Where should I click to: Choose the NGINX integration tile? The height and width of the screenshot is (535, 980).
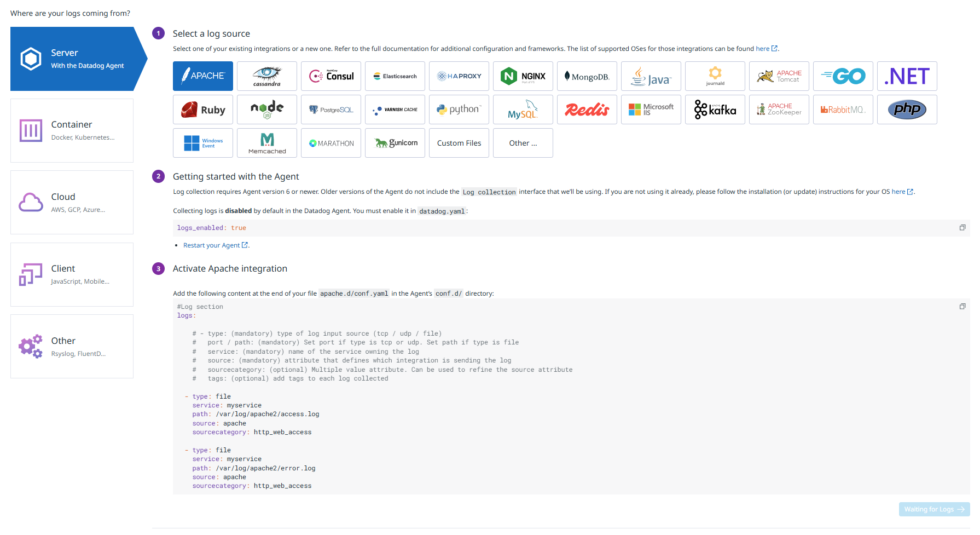523,76
